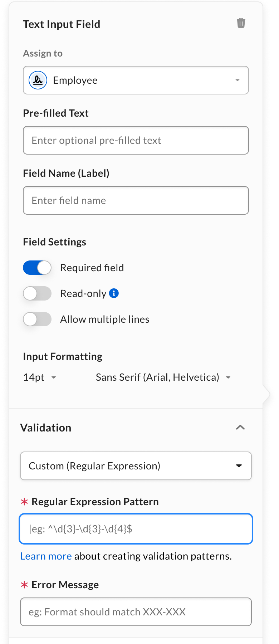
Task: Click the Learn more link
Action: click(46, 556)
